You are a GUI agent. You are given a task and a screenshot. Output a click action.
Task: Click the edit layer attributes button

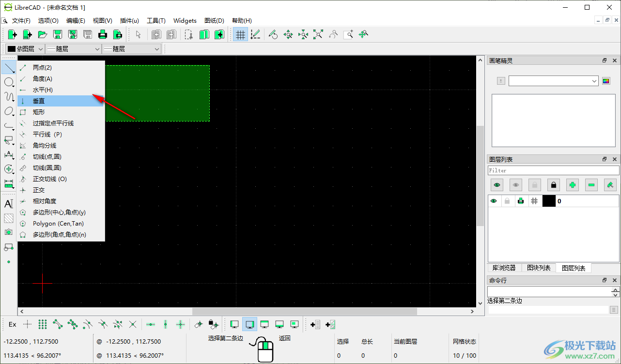tap(610, 185)
